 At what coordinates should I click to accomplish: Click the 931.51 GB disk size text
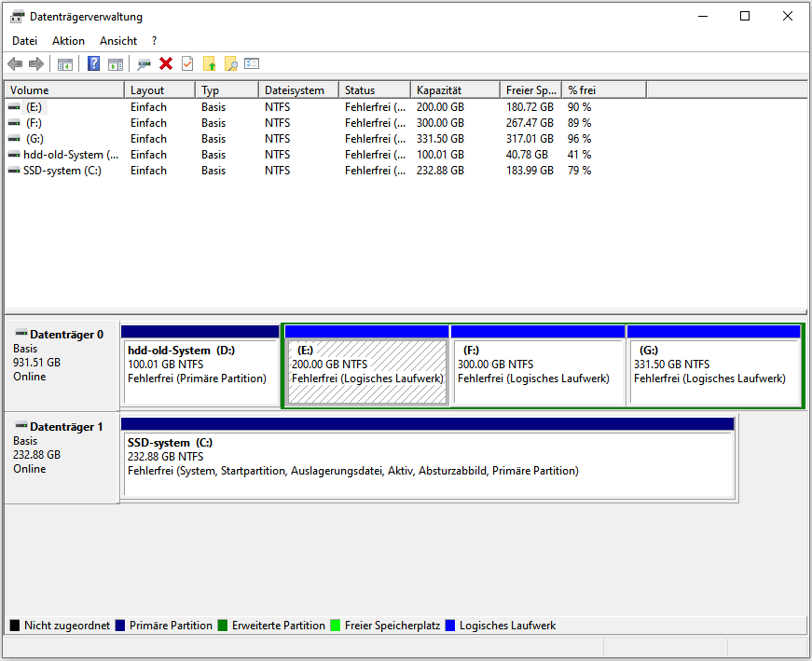click(36, 363)
